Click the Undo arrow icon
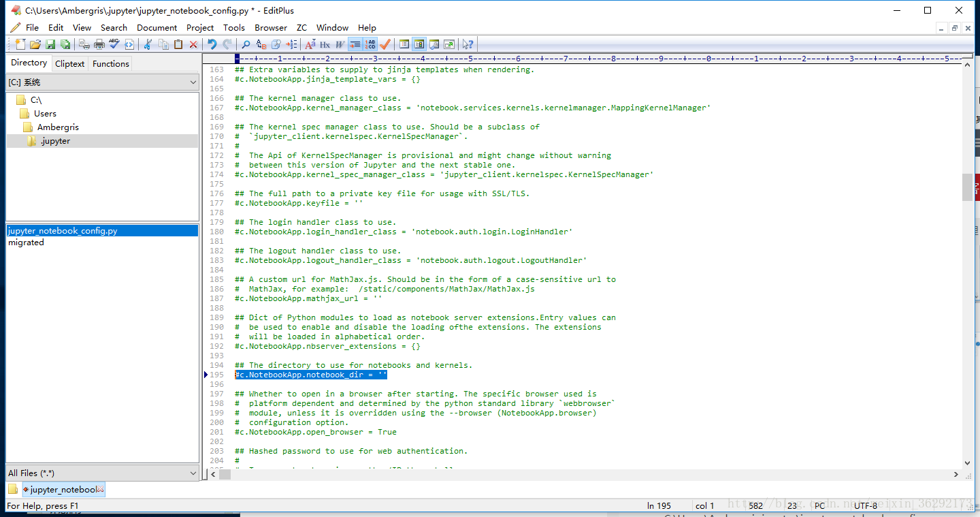The width and height of the screenshot is (980, 517). click(x=212, y=44)
